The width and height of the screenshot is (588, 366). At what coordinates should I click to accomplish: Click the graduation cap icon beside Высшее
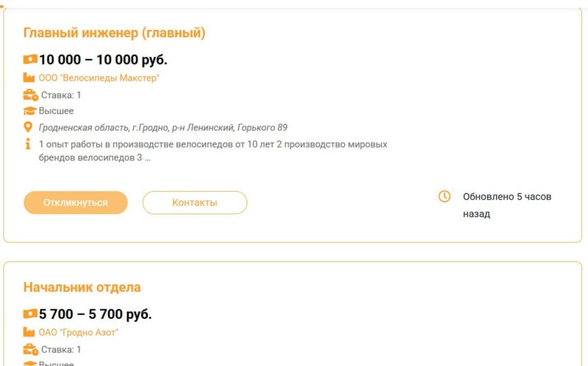[x=29, y=111]
